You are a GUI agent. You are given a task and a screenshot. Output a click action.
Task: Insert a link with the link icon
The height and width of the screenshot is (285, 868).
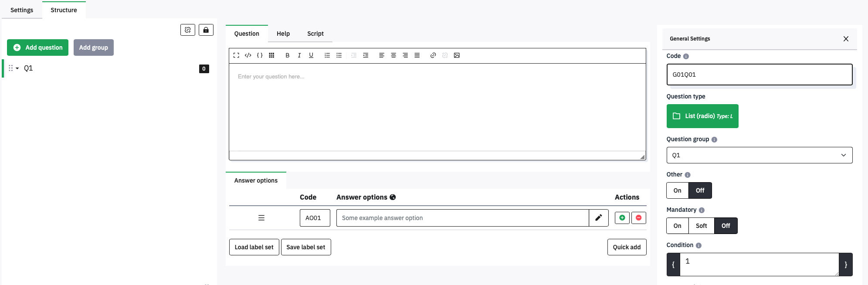[433, 55]
